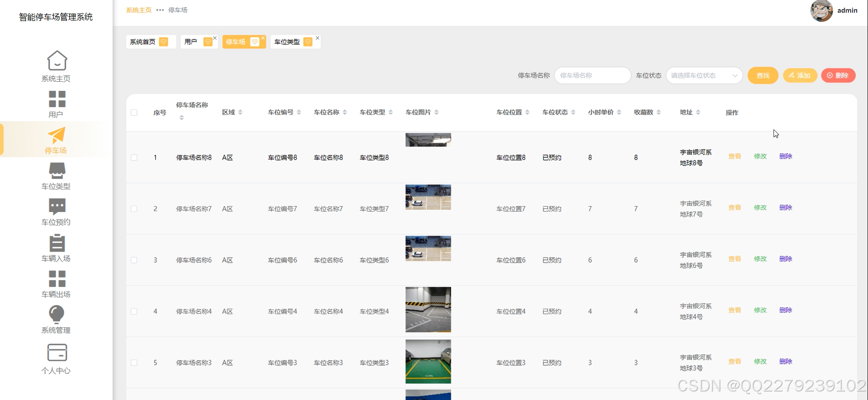Sort by 车位编号 column arrows
Screen dimensions: 868x400
pos(299,112)
